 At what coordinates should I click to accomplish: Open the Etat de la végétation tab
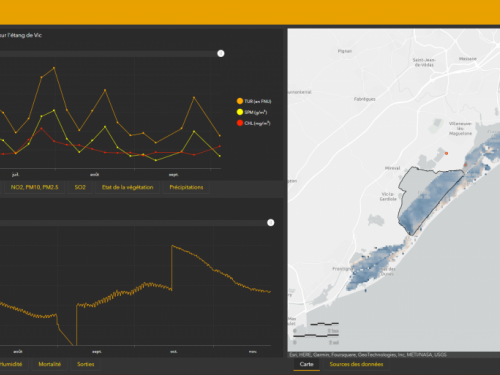pyautogui.click(x=128, y=187)
